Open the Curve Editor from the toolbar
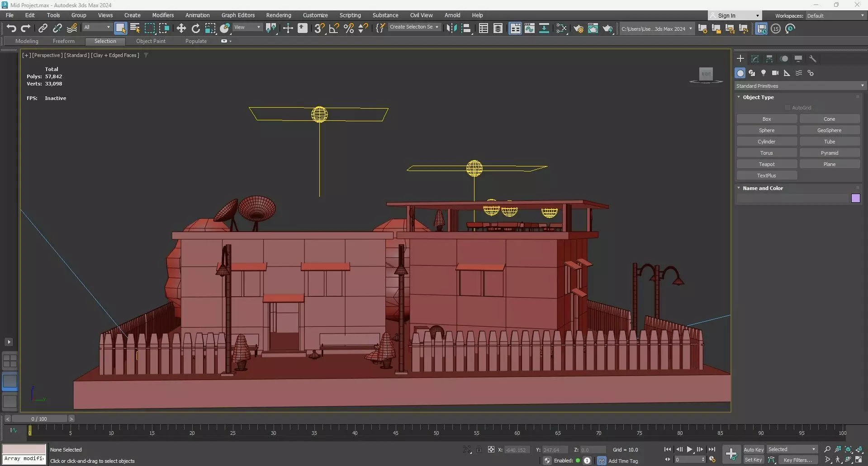Viewport: 868px width, 466px height. 529,29
